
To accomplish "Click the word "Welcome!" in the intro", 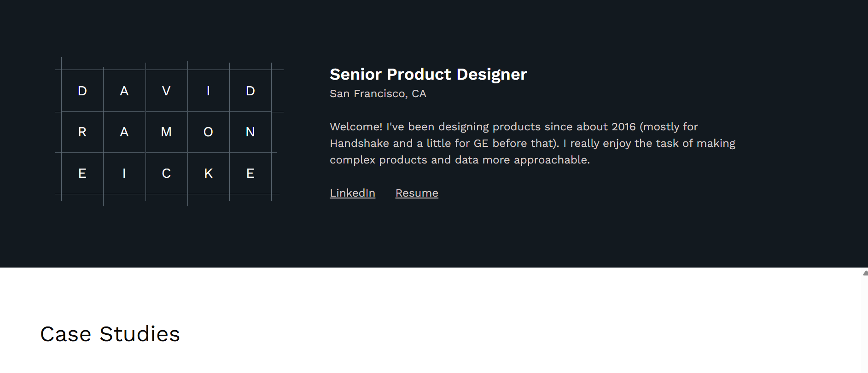I will point(356,127).
